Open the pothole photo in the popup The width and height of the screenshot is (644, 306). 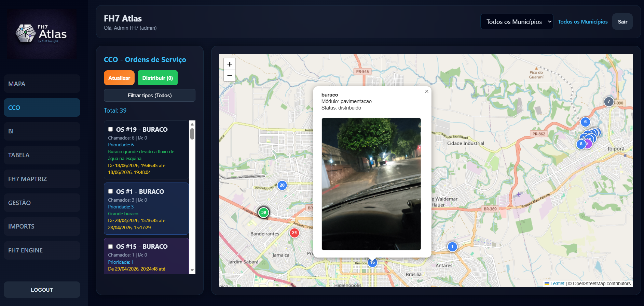point(371,184)
